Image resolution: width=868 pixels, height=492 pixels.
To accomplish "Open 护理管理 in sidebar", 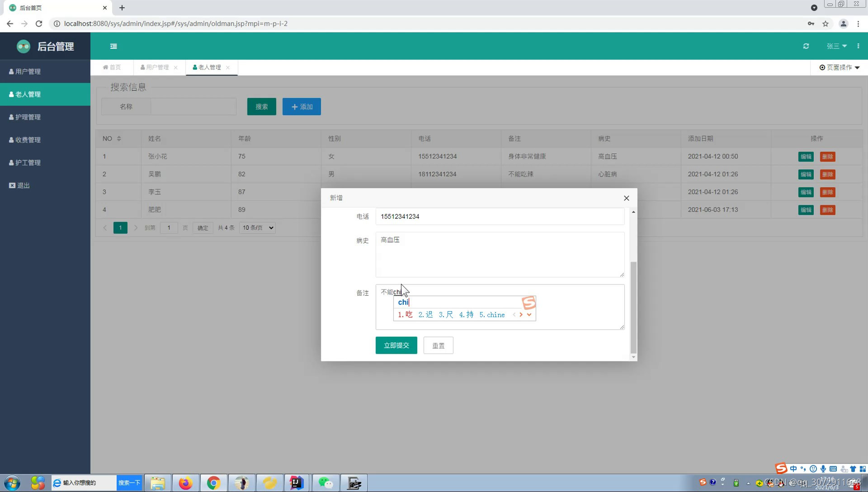I will [x=45, y=117].
